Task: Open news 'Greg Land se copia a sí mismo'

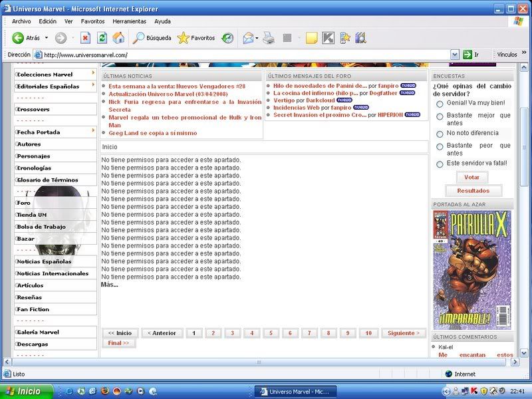Action: pos(153,133)
